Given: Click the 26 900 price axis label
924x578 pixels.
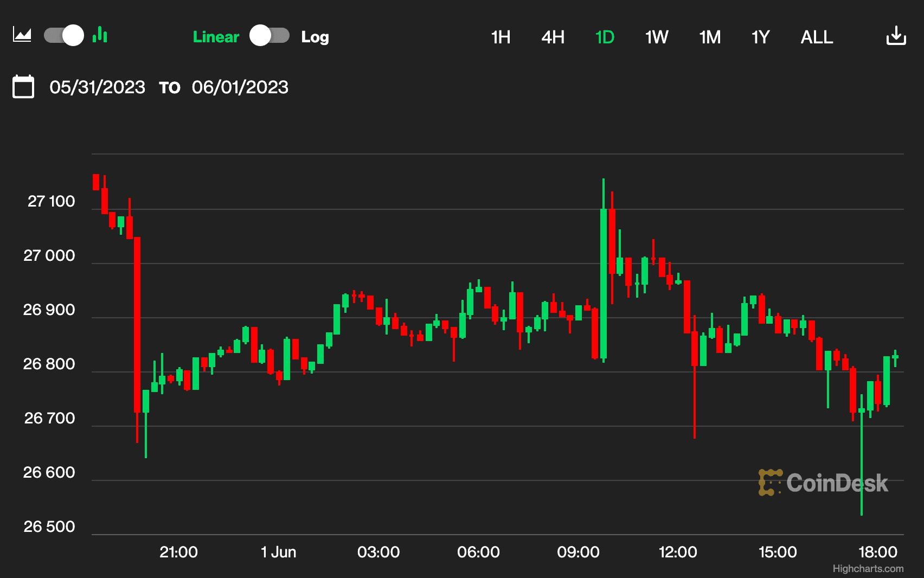Looking at the screenshot, I should (x=49, y=310).
